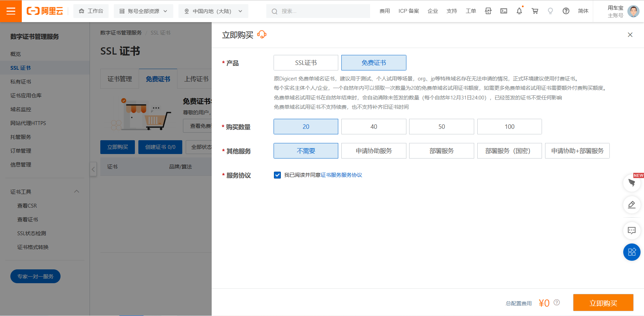Launch Cloud Shell terminal icon
This screenshot has height=316, width=644.
click(504, 11)
